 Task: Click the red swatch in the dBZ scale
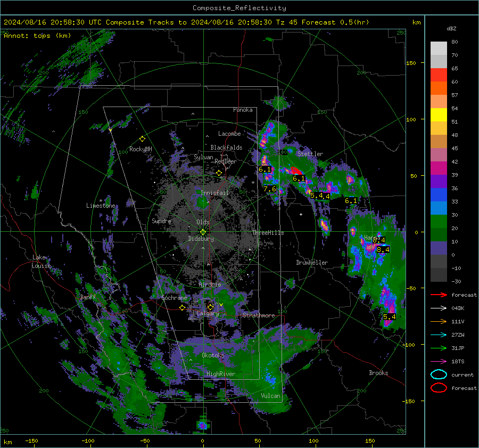(439, 75)
